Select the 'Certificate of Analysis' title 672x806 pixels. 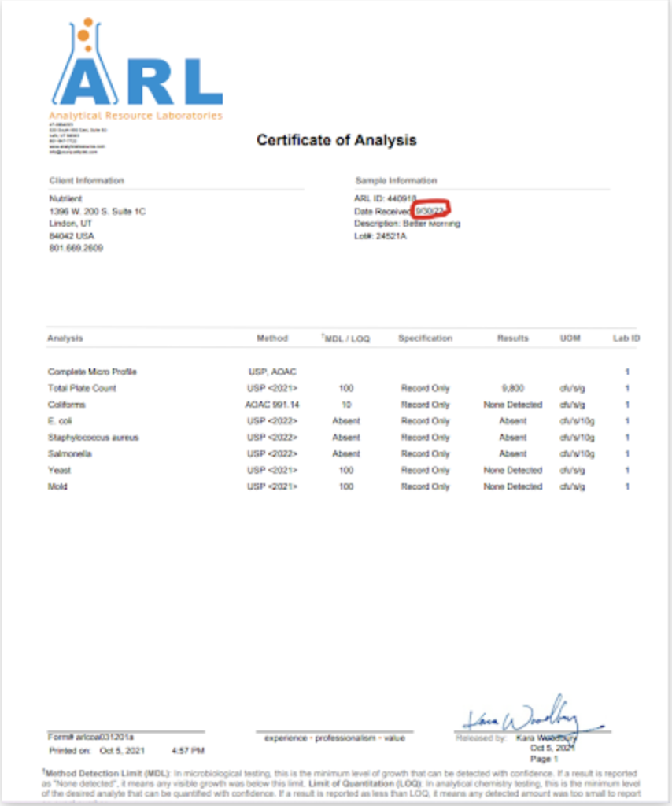(337, 140)
